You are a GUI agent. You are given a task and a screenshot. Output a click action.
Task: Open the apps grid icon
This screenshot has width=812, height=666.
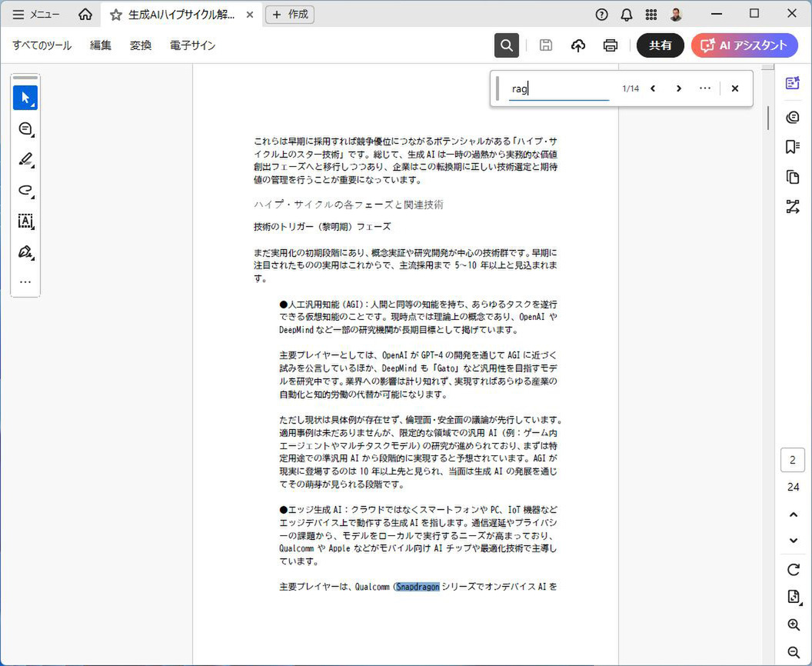[x=651, y=15]
